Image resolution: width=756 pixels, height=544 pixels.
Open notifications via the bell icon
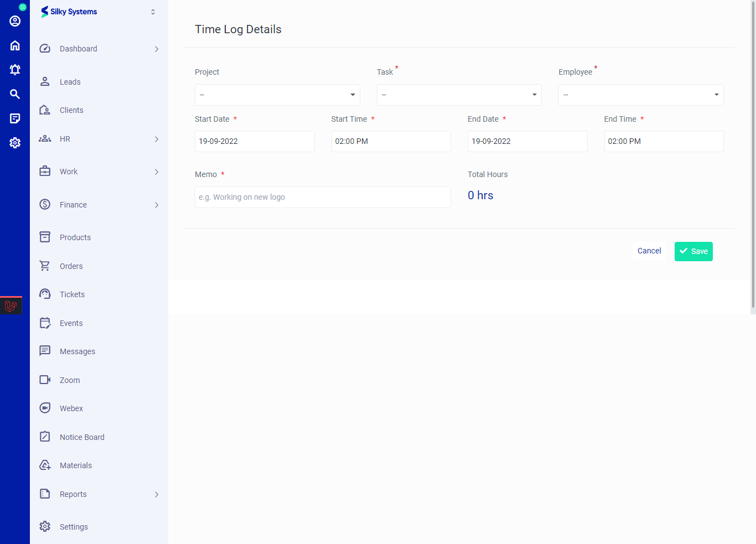point(14,69)
